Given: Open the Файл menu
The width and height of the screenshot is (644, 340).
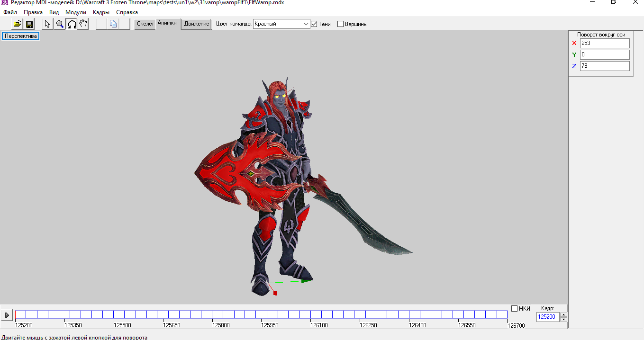Looking at the screenshot, I should 10,12.
